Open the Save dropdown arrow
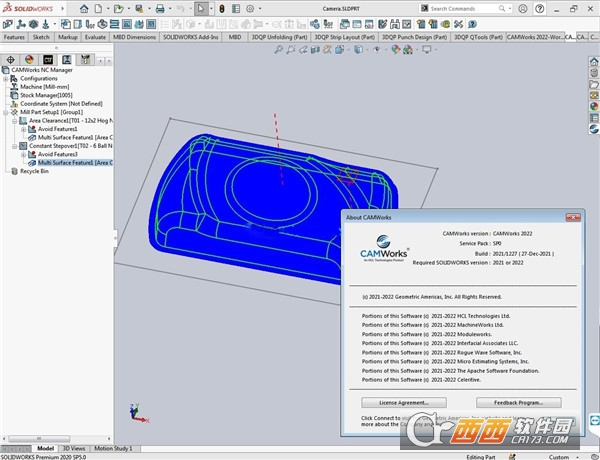Image resolution: width=600 pixels, height=460 pixels. point(149,8)
